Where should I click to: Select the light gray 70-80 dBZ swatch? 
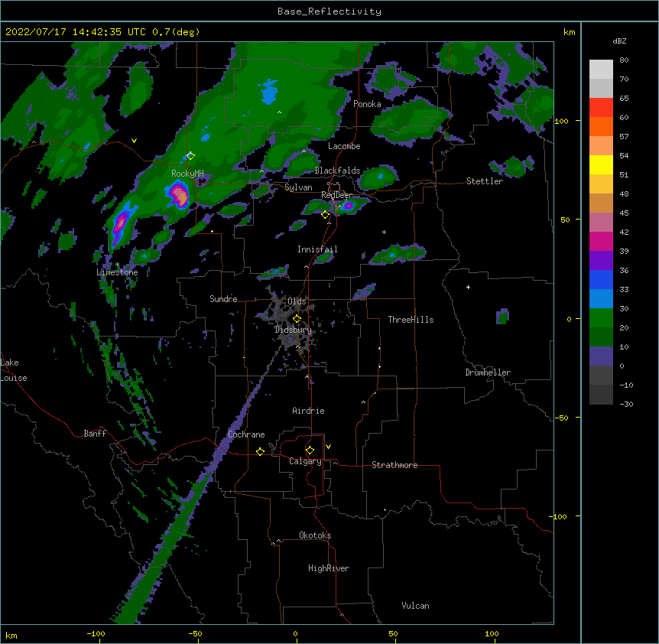(601, 70)
